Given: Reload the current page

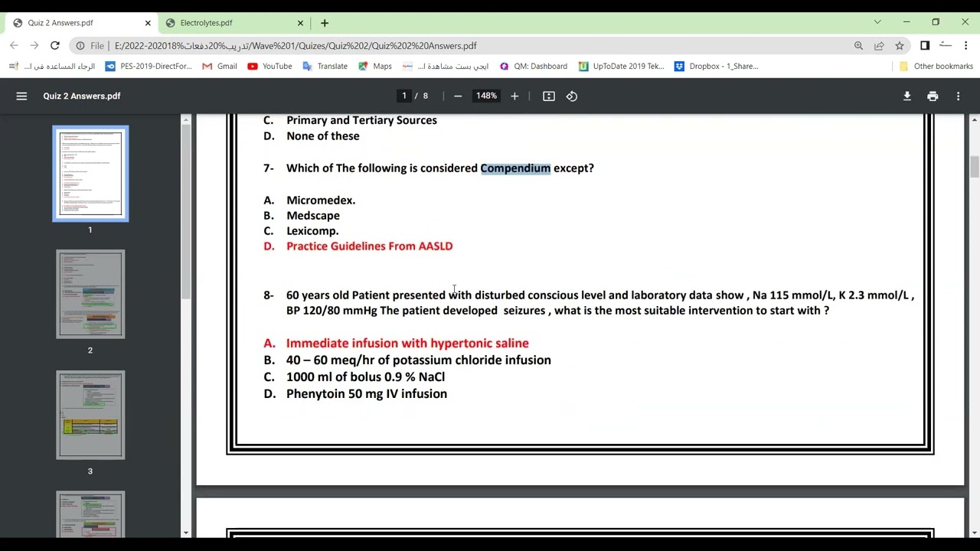Looking at the screenshot, I should [55, 46].
